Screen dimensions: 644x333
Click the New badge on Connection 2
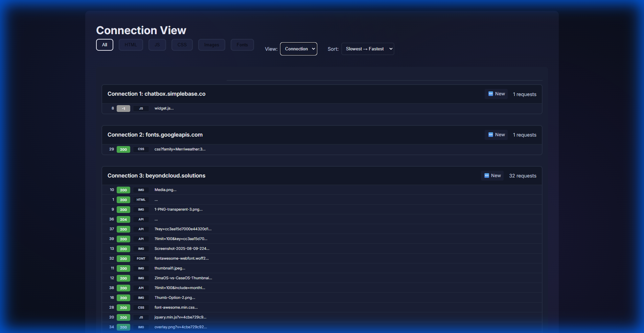[x=496, y=135]
